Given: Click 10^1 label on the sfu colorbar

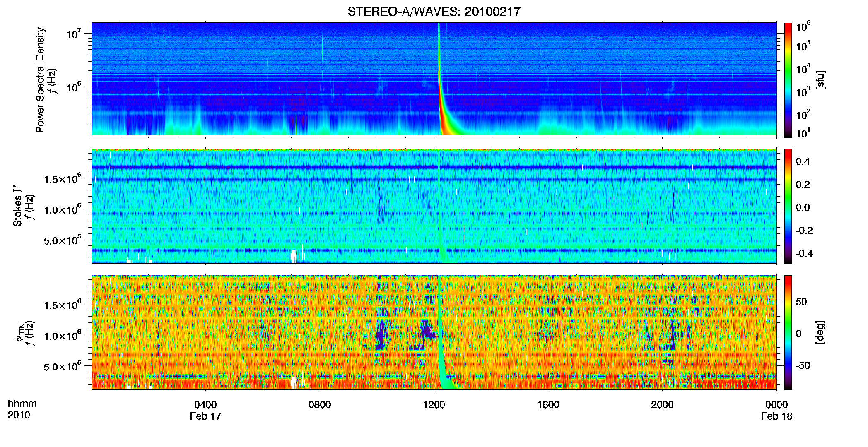Looking at the screenshot, I should 803,133.
